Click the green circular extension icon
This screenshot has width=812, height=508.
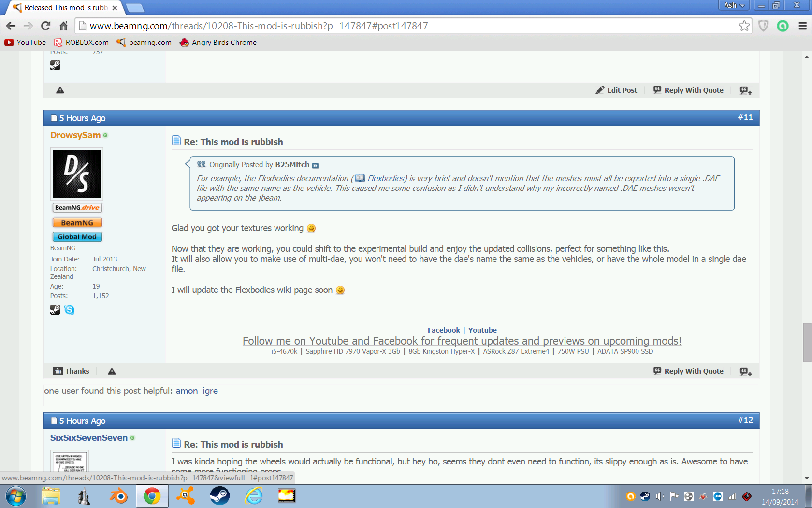click(x=783, y=26)
